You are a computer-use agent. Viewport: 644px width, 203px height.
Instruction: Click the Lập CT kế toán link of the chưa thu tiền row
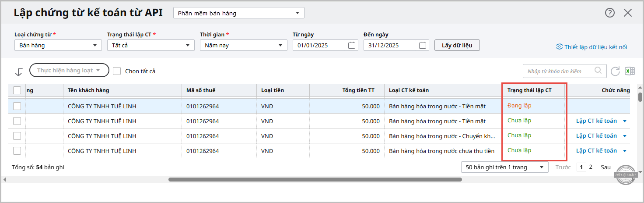point(596,150)
